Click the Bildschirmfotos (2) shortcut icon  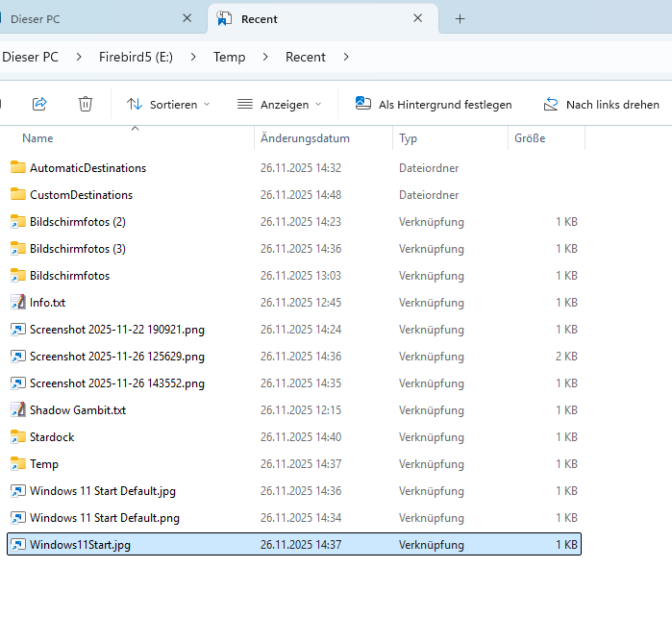pyautogui.click(x=17, y=222)
